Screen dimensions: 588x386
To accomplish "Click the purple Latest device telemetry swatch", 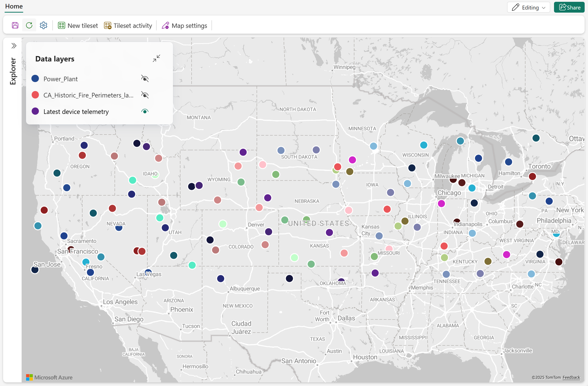I will tap(35, 111).
